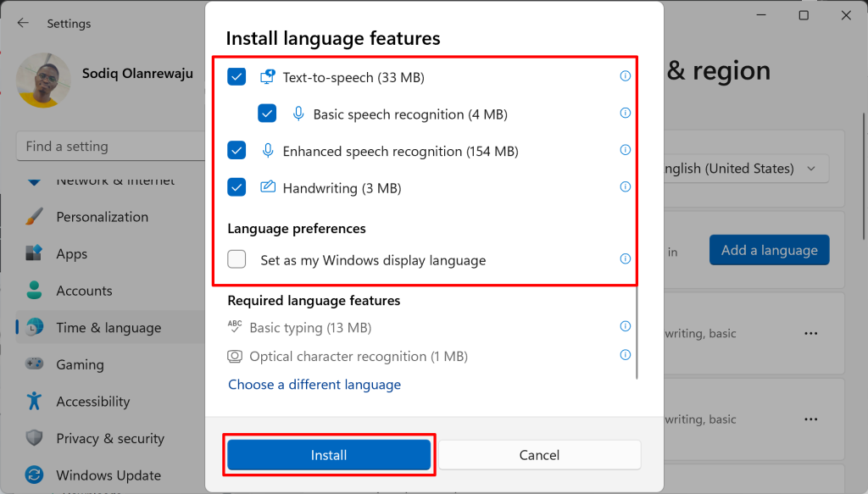Click the Accounts person icon
This screenshot has height=494, width=868.
[x=34, y=290]
